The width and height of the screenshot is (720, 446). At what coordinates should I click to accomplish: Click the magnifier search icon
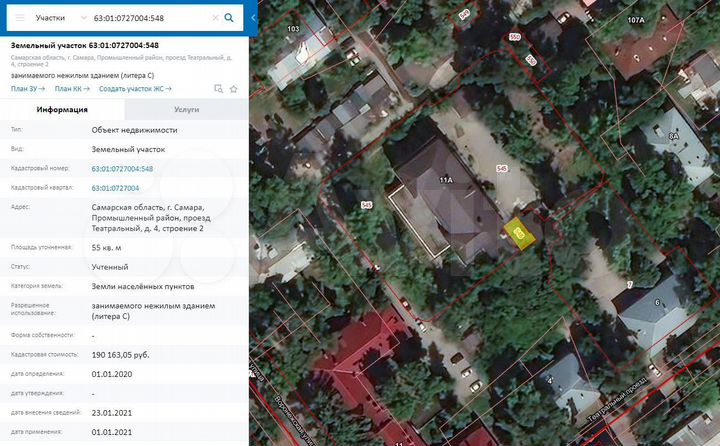(229, 18)
